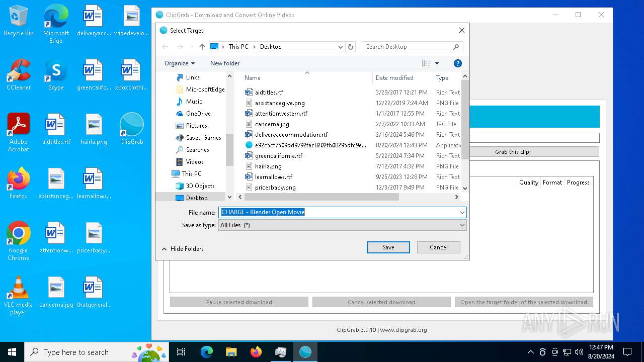Viewport: 644px width, 362px height.
Task: Open dialog Help question mark icon
Action: point(457,63)
